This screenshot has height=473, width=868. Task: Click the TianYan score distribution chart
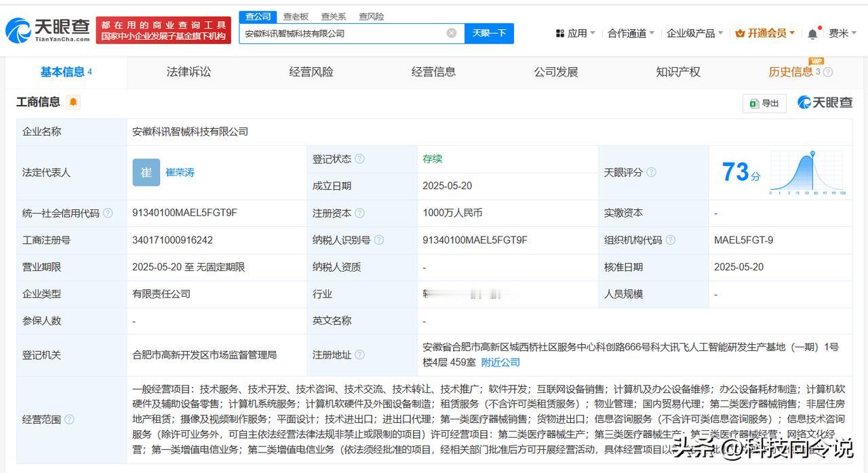808,173
